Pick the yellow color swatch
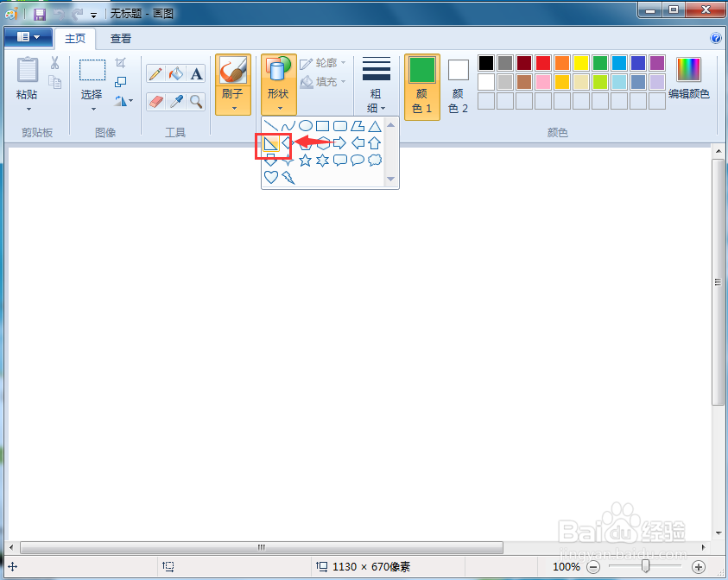 (581, 63)
